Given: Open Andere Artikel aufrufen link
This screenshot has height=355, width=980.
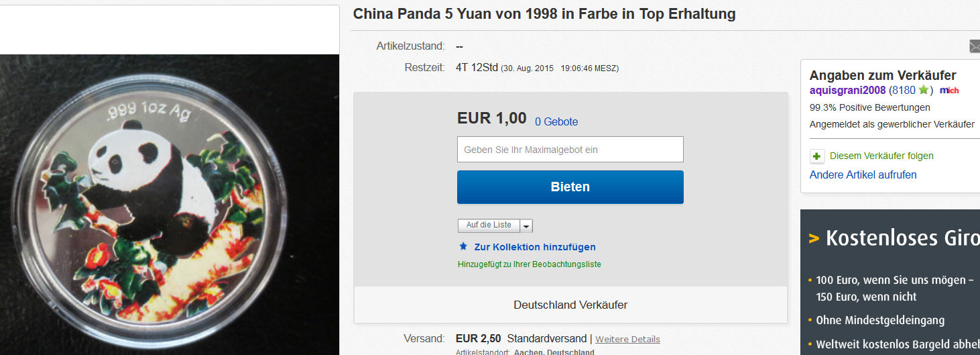Looking at the screenshot, I should [x=863, y=174].
